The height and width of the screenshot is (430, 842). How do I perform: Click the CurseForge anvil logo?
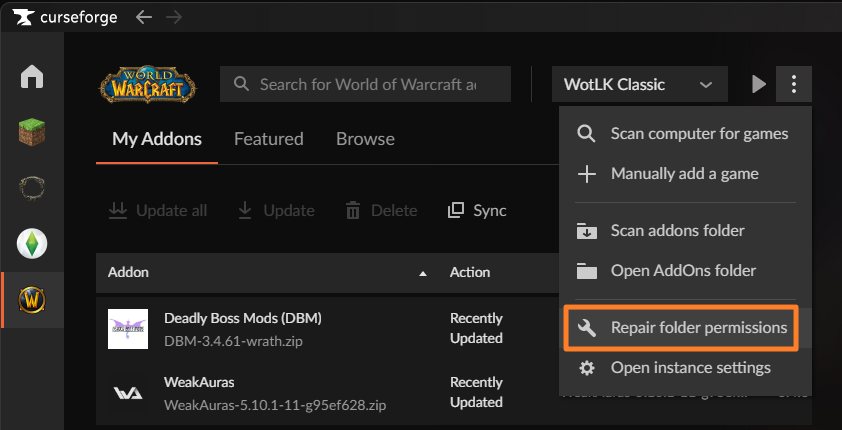click(24, 17)
